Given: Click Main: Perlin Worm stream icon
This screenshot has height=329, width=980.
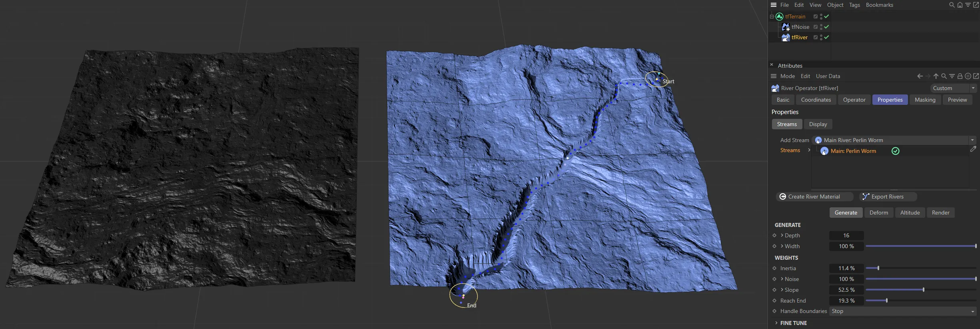Looking at the screenshot, I should [824, 151].
